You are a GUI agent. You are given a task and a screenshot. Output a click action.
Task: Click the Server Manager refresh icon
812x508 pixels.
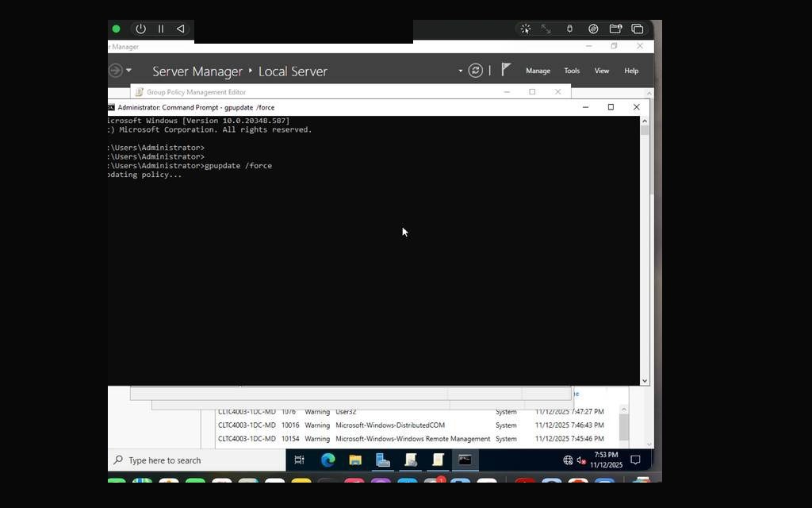[476, 71]
